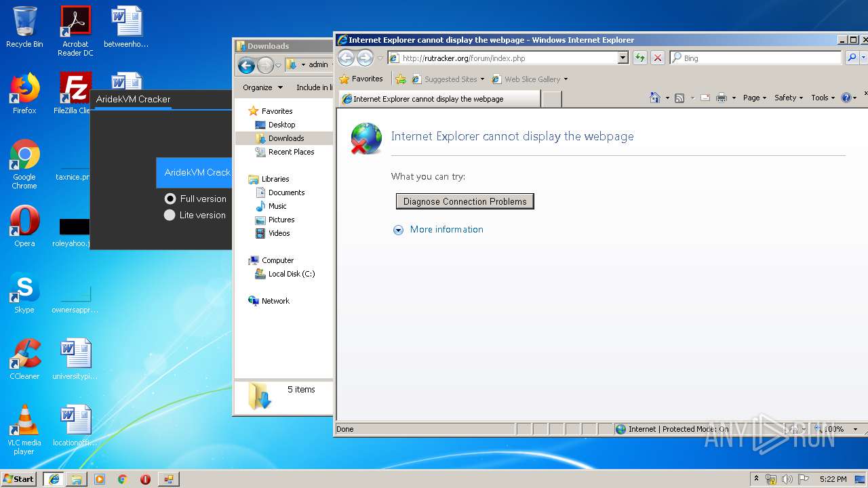Screen dimensions: 868x488
Task: Select the error page tab in IE
Action: coord(439,99)
